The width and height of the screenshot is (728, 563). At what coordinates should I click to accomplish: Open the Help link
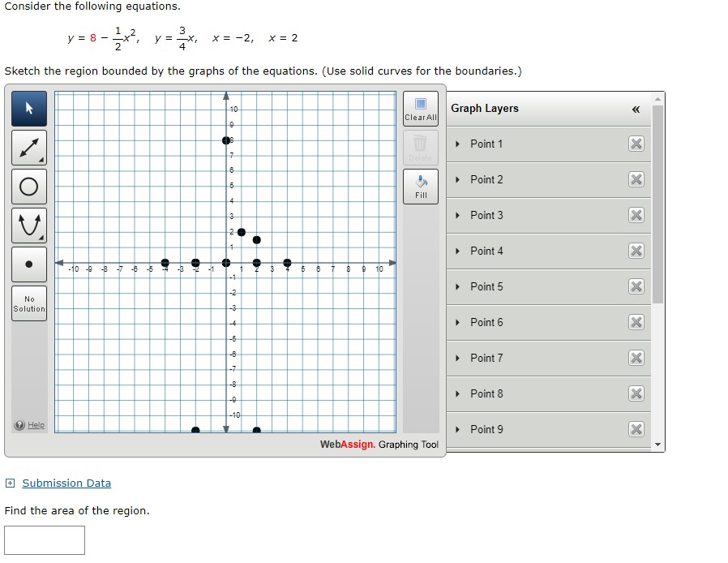pos(36,425)
